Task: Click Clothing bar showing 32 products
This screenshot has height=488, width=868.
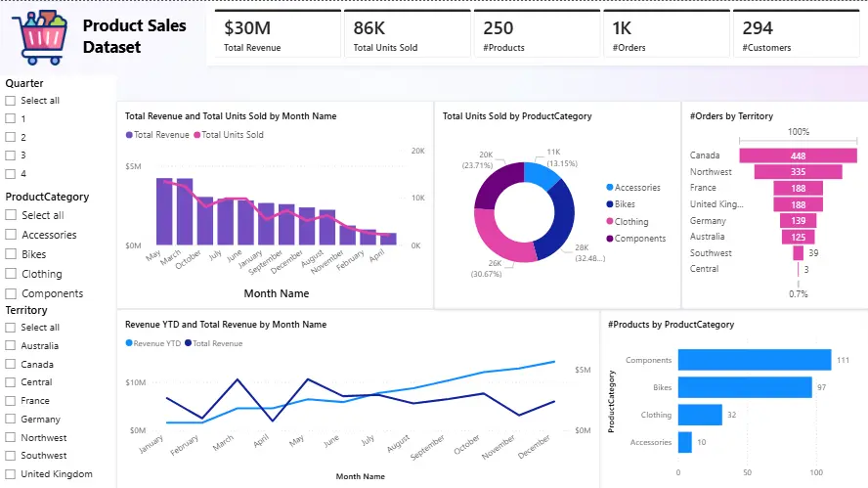Action: coord(700,415)
